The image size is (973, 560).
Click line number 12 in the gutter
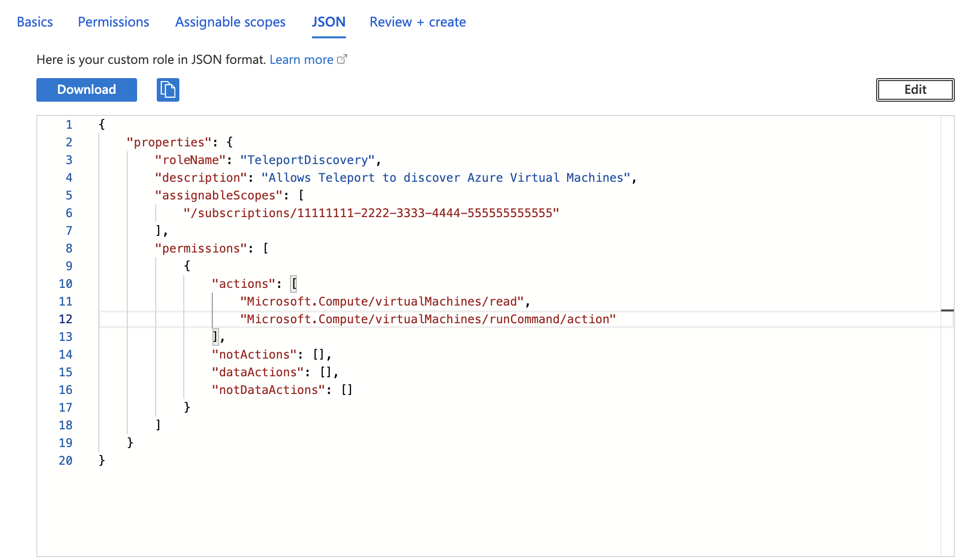tap(65, 319)
